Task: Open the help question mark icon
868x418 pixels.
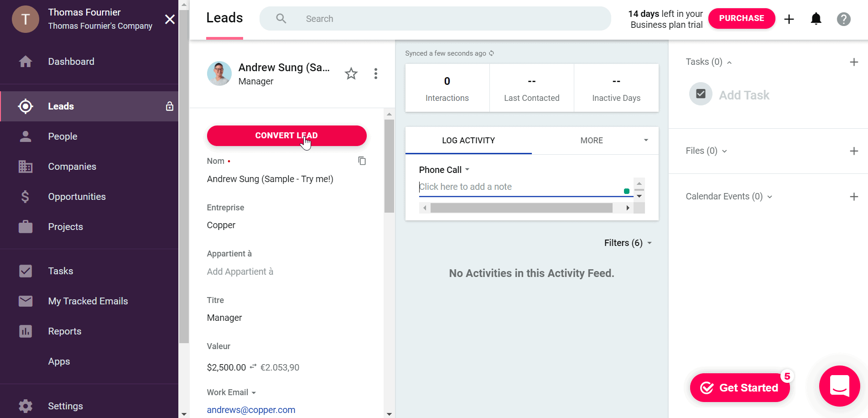Action: tap(843, 19)
